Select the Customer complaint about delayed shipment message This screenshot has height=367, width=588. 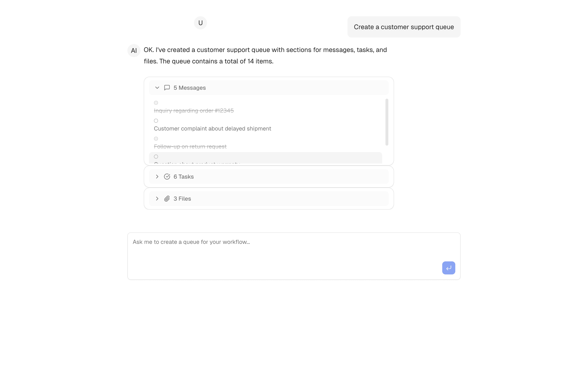tap(212, 128)
